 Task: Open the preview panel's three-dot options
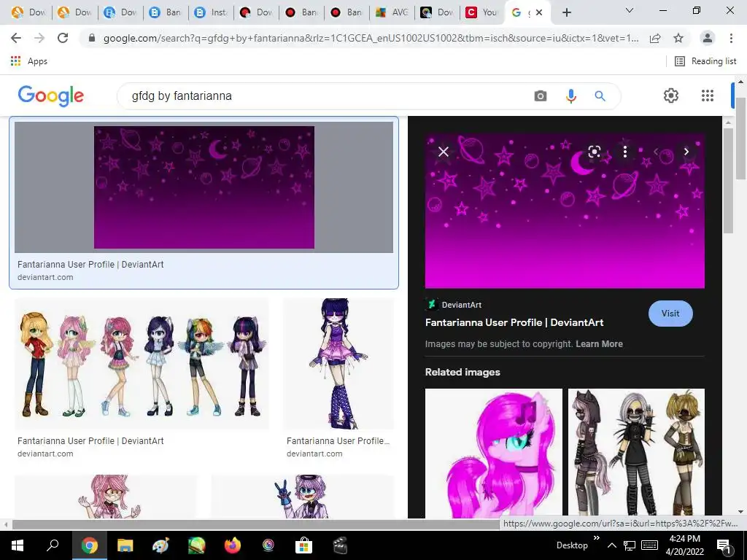(624, 152)
